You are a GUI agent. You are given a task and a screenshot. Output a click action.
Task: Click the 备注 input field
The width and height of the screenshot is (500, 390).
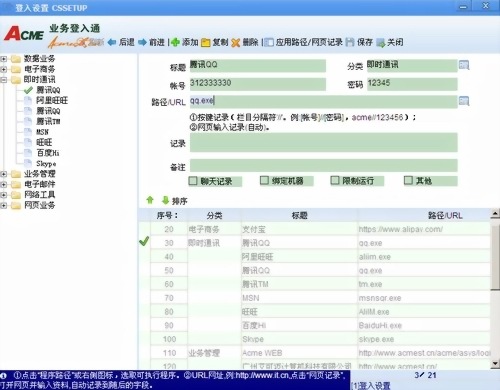323,166
